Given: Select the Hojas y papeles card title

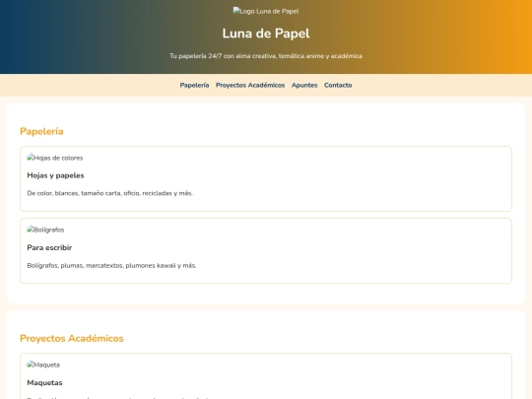Looking at the screenshot, I should point(55,175).
